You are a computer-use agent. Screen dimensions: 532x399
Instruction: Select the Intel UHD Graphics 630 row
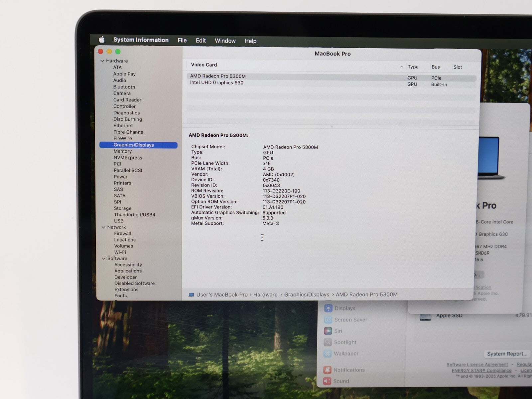[x=331, y=83]
